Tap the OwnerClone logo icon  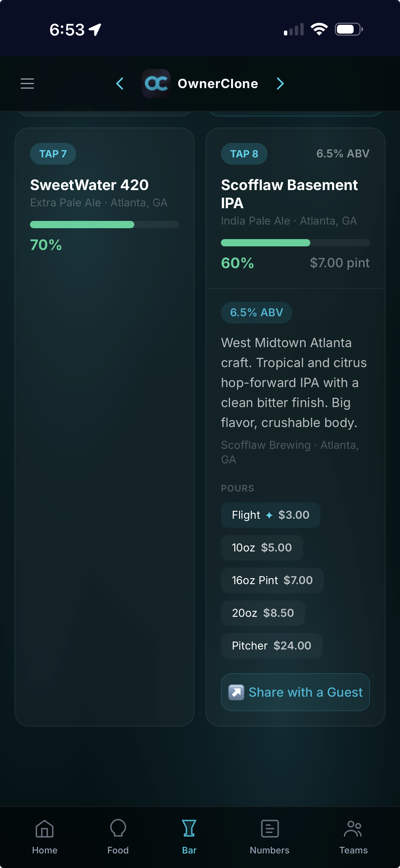click(156, 84)
